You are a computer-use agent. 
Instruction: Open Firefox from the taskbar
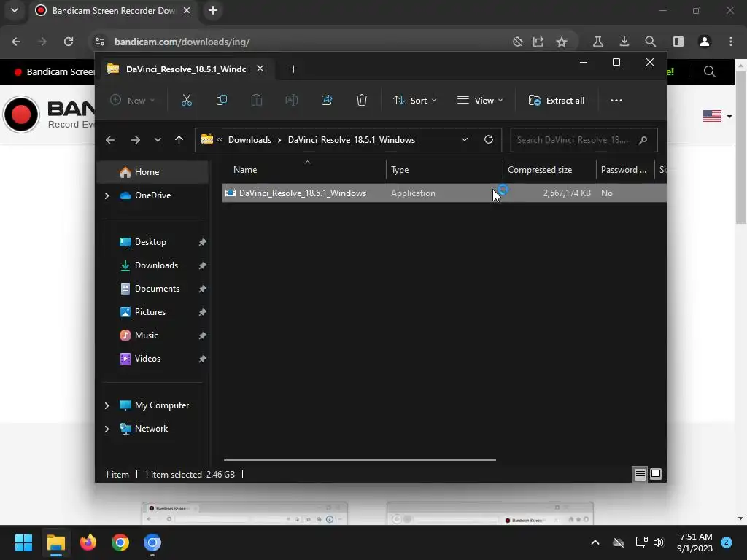click(88, 542)
